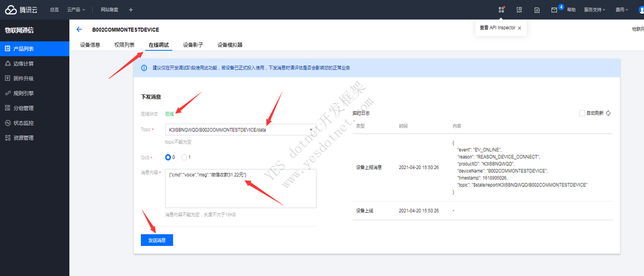Select QoS 1 radio button
This screenshot has width=644, height=276.
point(184,157)
